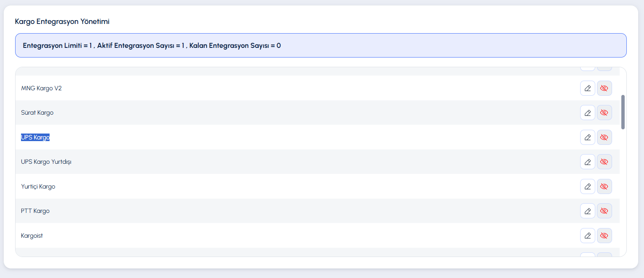Toggle the Sürat Kargo eye icon
Screen dimensions: 644x278
click(605, 113)
